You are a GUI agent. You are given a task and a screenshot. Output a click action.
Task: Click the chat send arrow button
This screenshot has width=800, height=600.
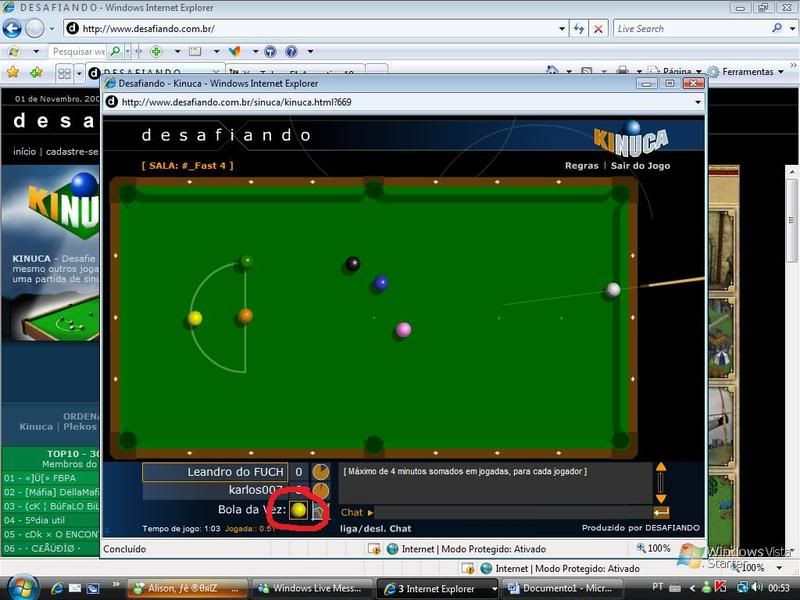(660, 513)
